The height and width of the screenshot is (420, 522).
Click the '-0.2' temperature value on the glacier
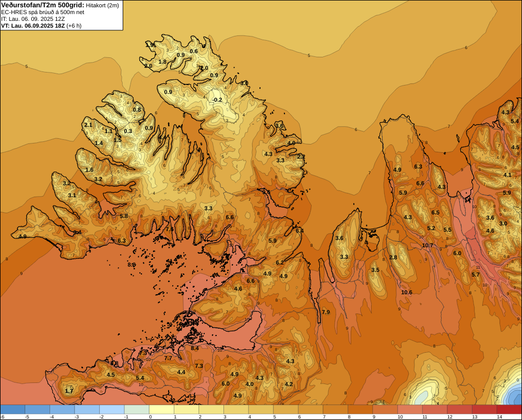point(217,100)
